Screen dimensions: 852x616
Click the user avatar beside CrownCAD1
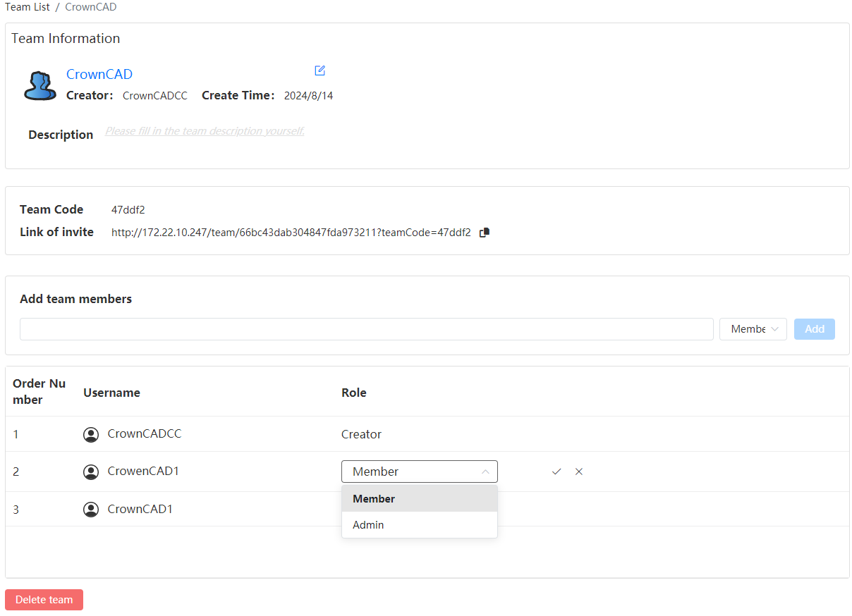tap(91, 510)
